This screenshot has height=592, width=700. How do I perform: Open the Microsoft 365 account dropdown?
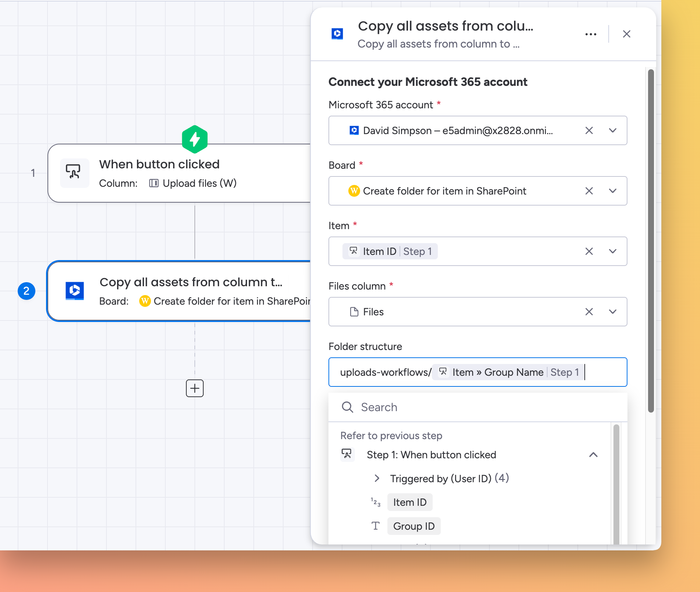tap(612, 130)
